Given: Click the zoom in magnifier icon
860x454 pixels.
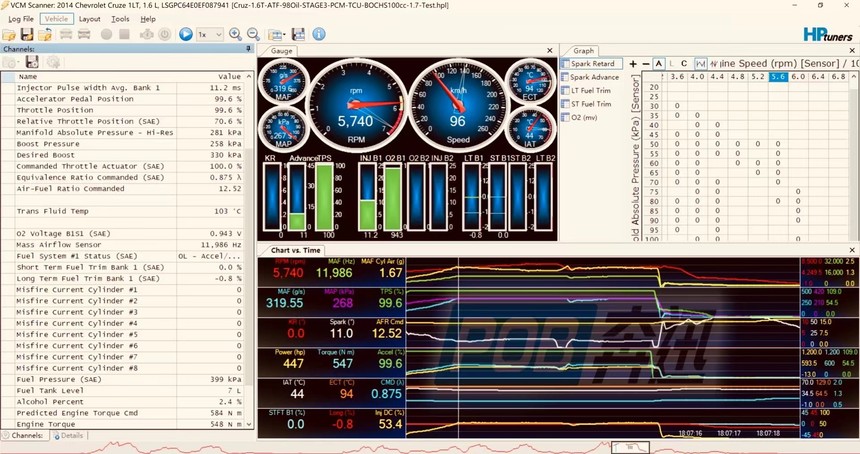Looking at the screenshot, I should click(x=235, y=34).
